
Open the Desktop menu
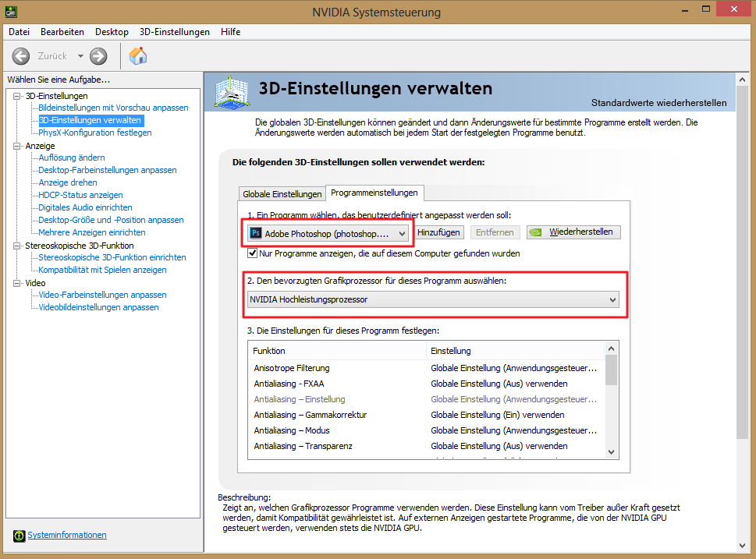point(112,32)
